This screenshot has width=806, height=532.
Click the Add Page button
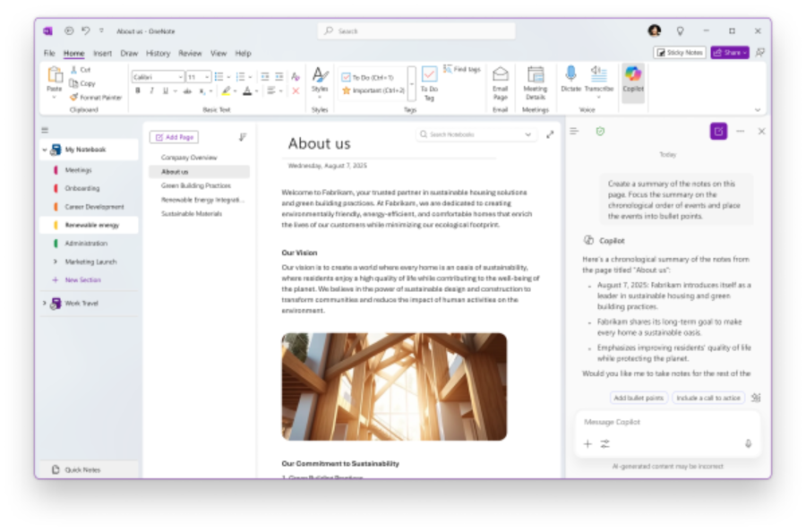(173, 136)
